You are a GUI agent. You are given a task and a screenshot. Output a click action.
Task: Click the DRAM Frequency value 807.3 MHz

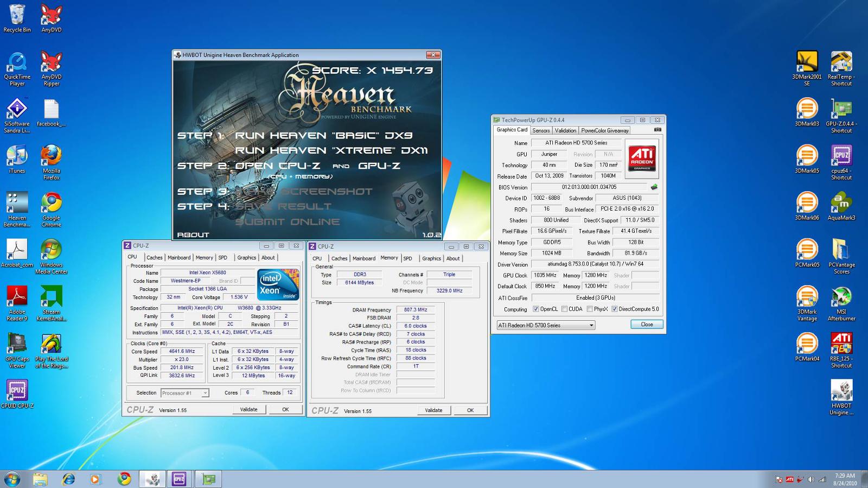point(416,310)
